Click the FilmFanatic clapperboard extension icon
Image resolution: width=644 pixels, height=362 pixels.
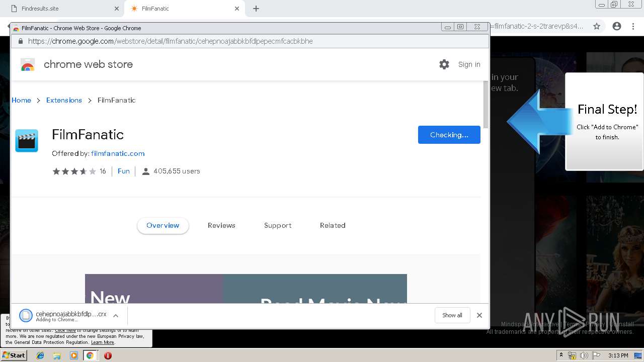click(27, 141)
